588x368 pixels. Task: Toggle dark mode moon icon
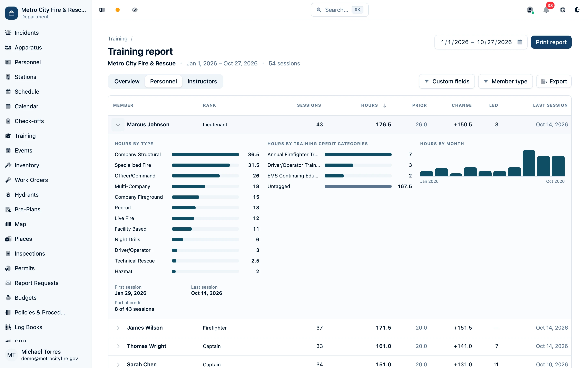tap(577, 10)
